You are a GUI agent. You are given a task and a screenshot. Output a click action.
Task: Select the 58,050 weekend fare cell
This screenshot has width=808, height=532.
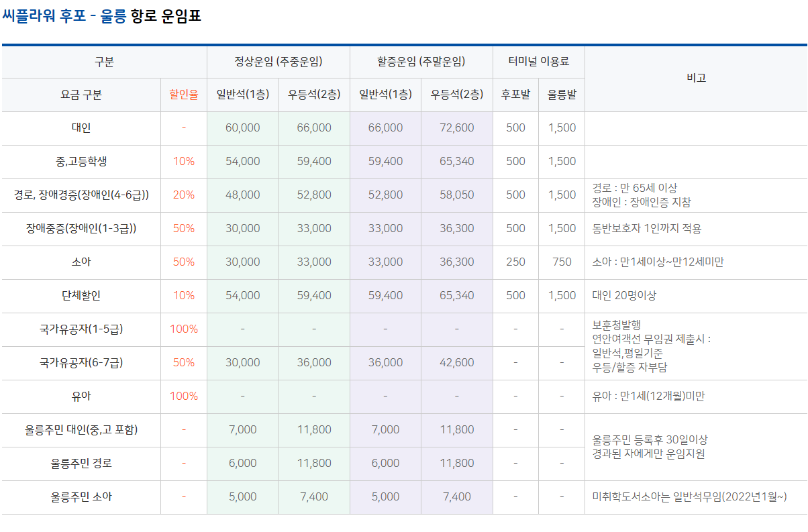[457, 195]
